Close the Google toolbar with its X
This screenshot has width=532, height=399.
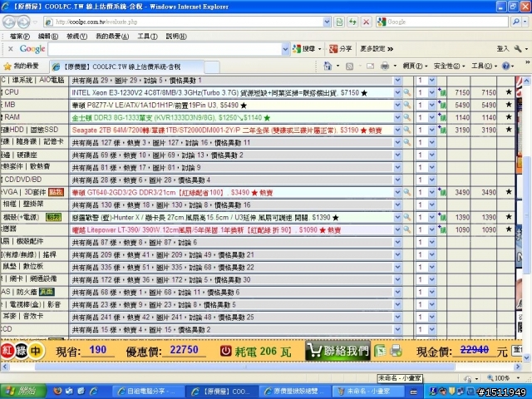(11, 49)
